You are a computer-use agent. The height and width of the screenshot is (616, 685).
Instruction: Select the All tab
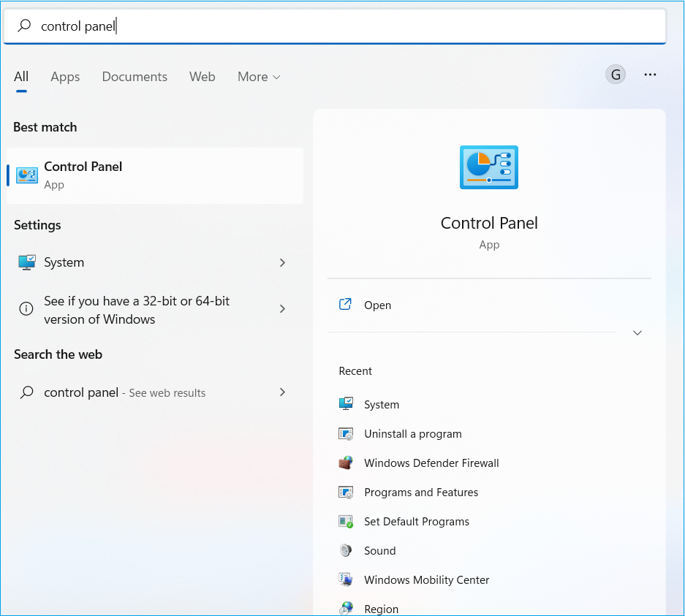(x=21, y=77)
